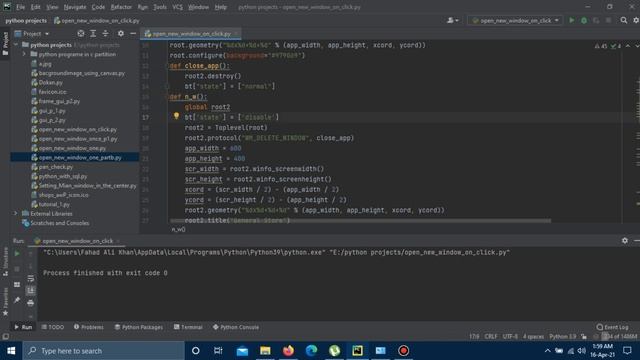Click the yellow intention lightbulb
The image size is (640, 360).
[176, 116]
